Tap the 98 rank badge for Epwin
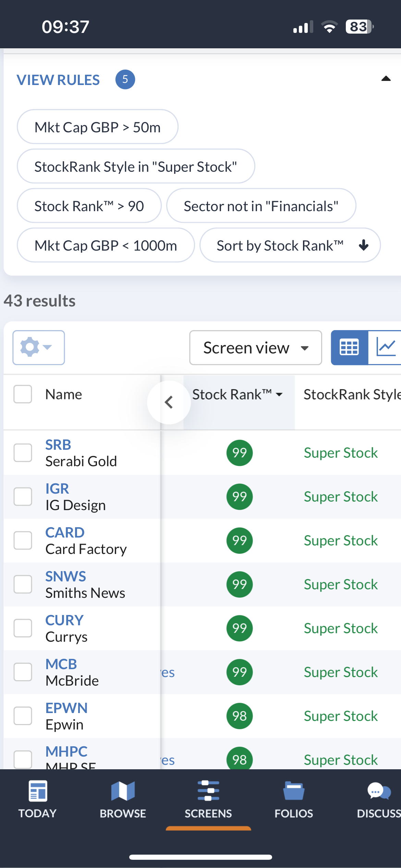This screenshot has width=401, height=868. 240,716
